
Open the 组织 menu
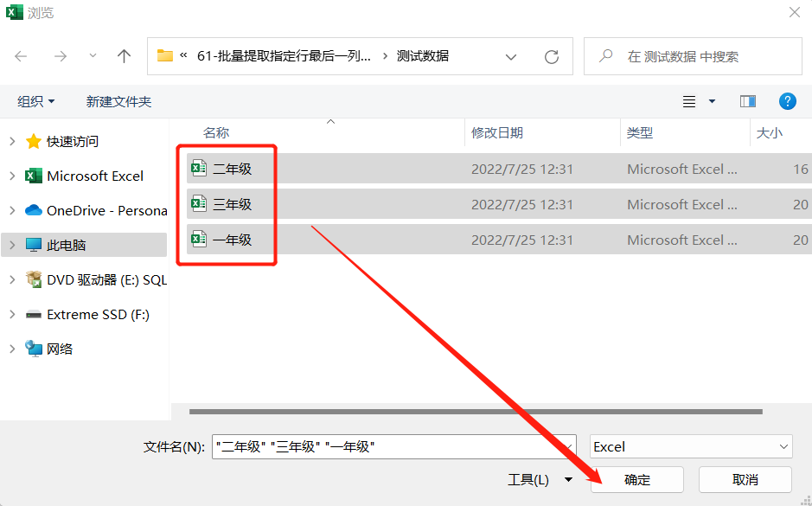click(x=35, y=101)
